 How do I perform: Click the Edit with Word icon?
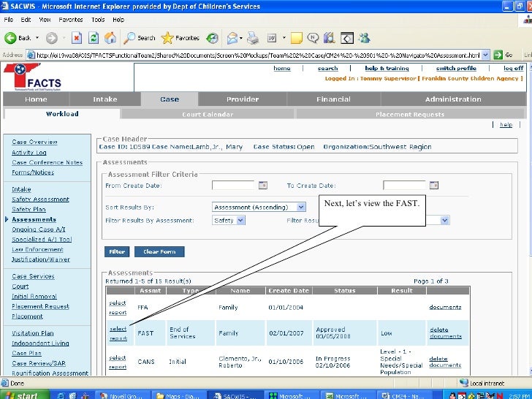(272, 38)
